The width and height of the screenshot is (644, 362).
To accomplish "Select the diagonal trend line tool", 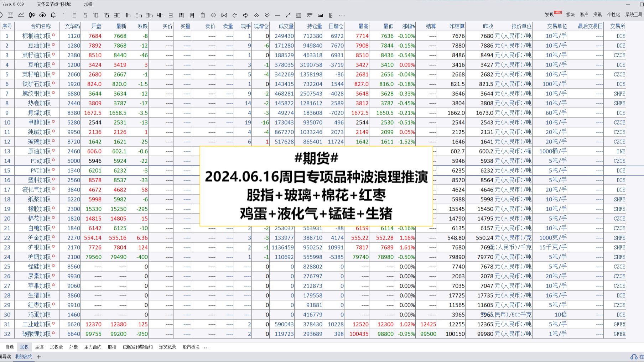I will 288,15.
